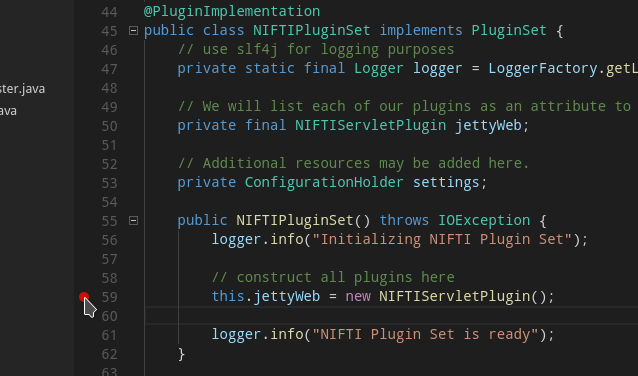The height and width of the screenshot is (376, 638).
Task: Collapse the NIFTIPluginSet class fold at line 45
Action: tap(133, 31)
